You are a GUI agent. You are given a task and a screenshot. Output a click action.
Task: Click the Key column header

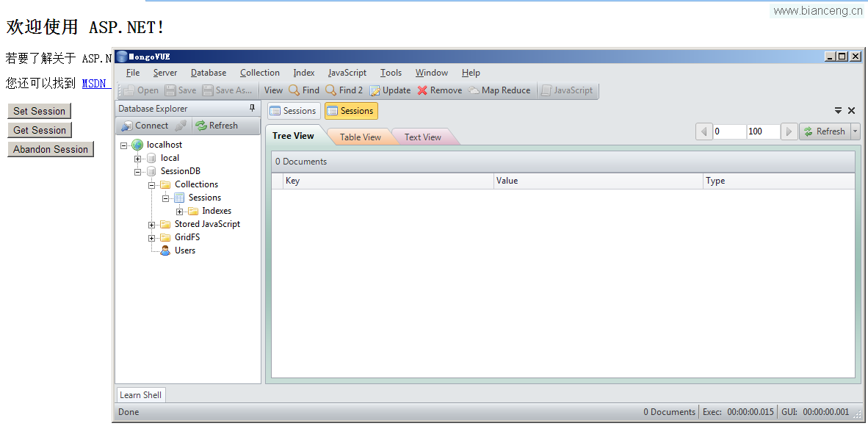388,181
